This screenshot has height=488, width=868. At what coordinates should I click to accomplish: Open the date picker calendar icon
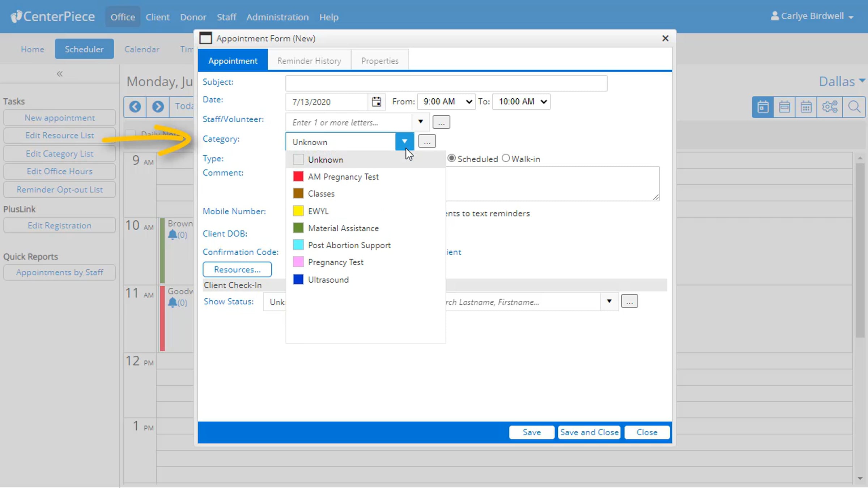coord(376,102)
